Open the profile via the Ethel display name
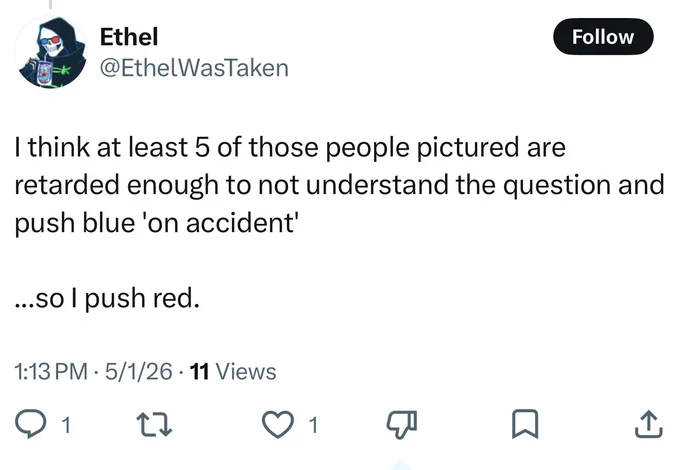 coord(129,36)
